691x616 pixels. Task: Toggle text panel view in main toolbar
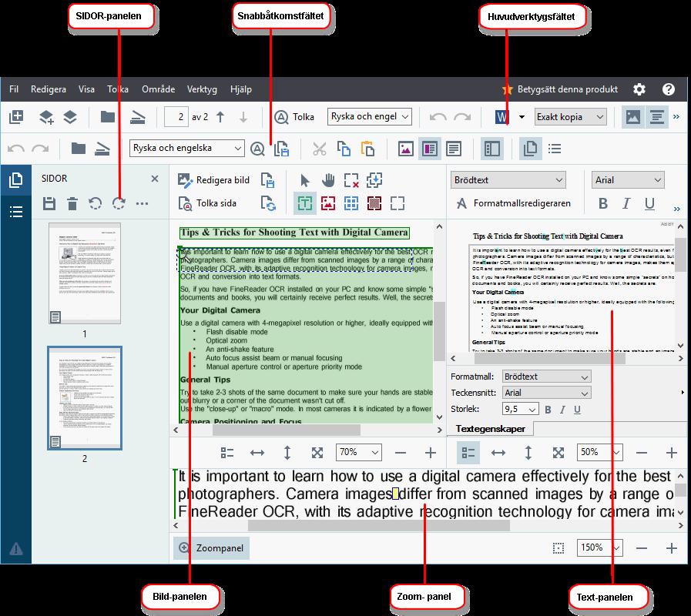coord(656,117)
